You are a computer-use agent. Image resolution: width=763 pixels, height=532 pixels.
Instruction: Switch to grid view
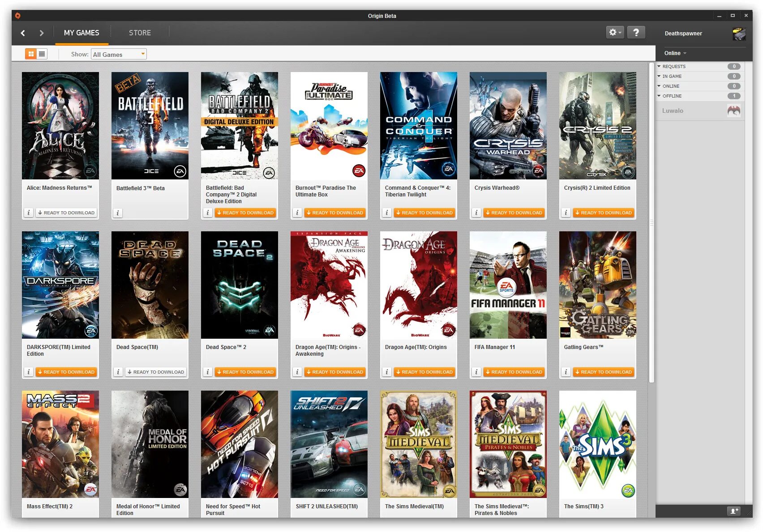pos(31,54)
